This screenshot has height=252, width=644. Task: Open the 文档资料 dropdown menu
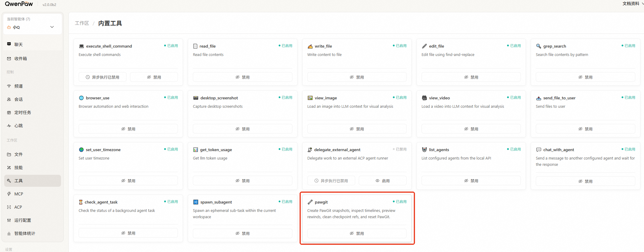point(633,4)
